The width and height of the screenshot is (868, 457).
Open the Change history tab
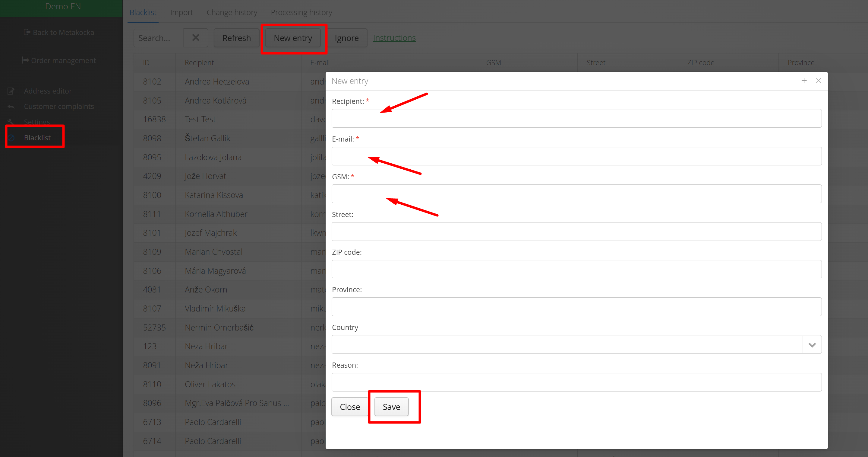coord(232,12)
